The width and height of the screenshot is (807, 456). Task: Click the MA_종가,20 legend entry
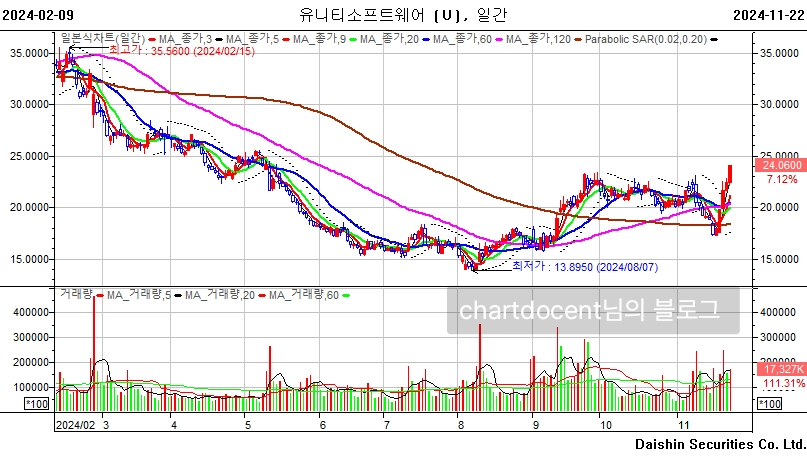pos(389,39)
